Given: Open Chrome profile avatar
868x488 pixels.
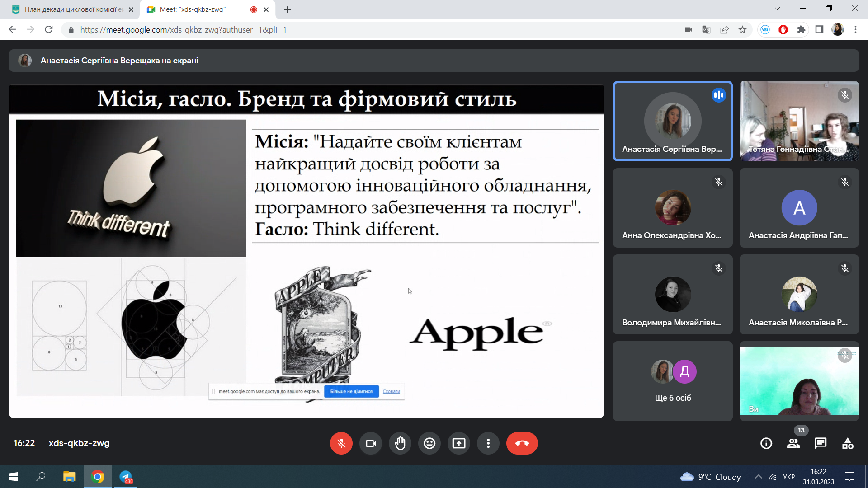Looking at the screenshot, I should tap(838, 30).
